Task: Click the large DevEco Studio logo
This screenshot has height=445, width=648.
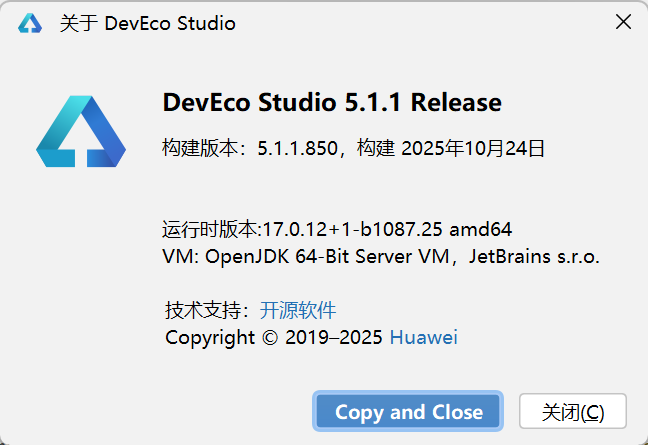Action: [80, 131]
